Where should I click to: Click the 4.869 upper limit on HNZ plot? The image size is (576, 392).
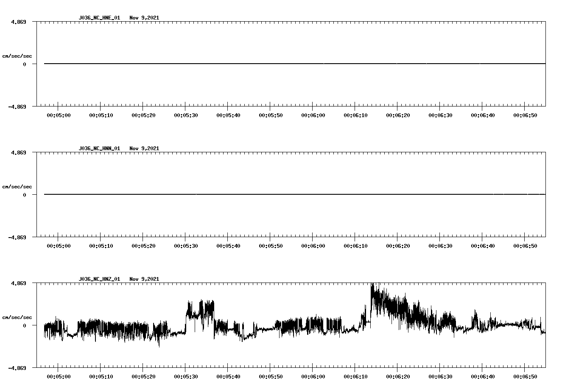[18, 283]
